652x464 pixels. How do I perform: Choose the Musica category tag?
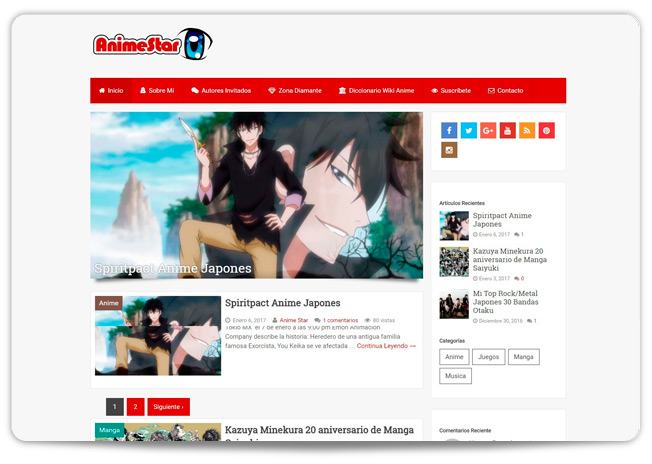[x=455, y=376]
